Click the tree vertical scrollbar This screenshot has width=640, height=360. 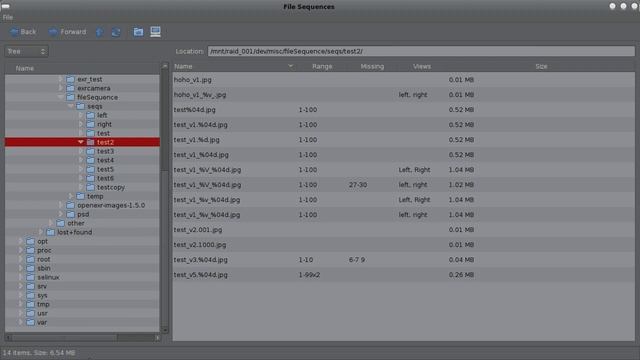[165, 198]
